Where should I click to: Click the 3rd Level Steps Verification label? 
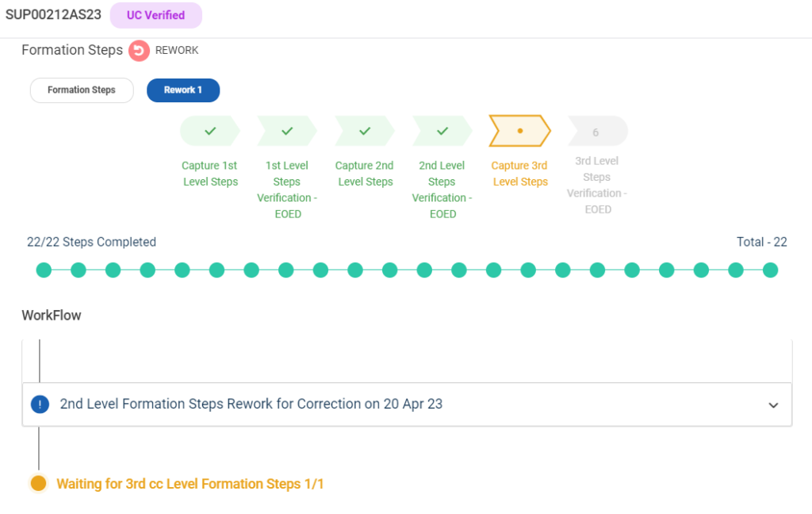pos(597,185)
